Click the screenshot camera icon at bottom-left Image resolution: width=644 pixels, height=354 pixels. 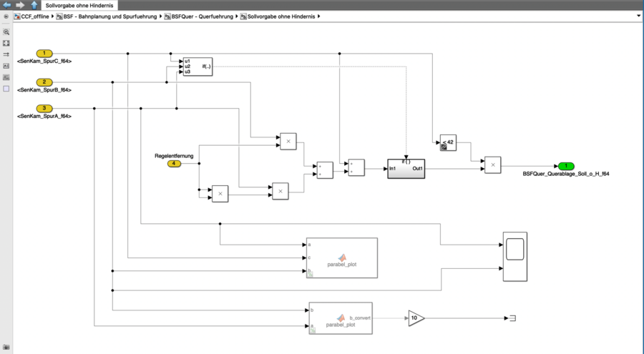coord(6,348)
